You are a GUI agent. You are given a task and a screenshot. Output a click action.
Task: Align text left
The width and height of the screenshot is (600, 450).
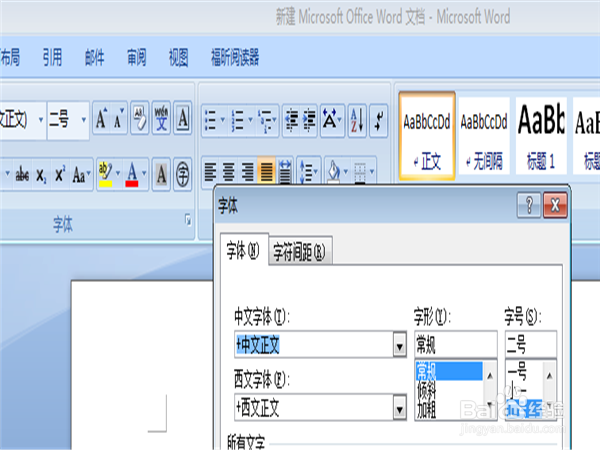[x=210, y=171]
